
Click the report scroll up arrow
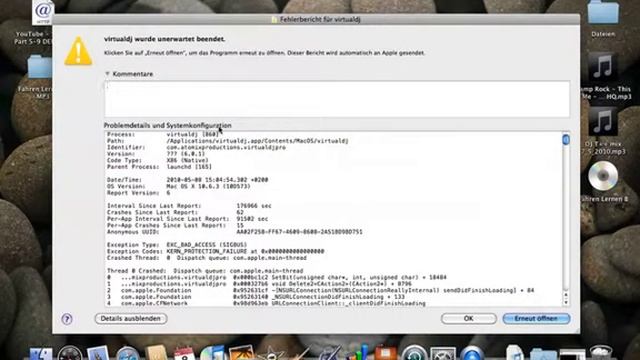[566, 295]
